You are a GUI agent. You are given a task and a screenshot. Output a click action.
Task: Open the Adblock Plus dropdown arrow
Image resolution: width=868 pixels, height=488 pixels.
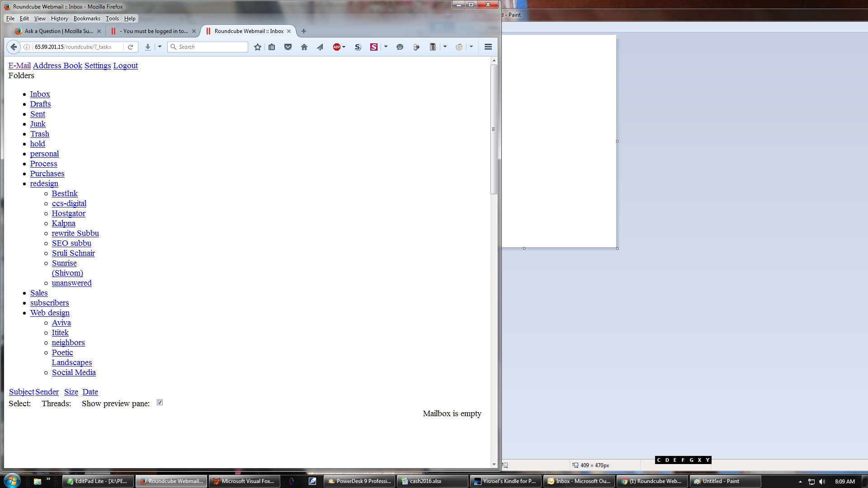(344, 47)
